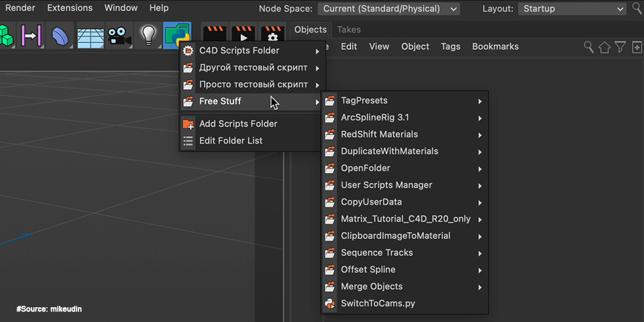
Task: Expand the Sequence Tracks submenu arrow
Action: (480, 254)
